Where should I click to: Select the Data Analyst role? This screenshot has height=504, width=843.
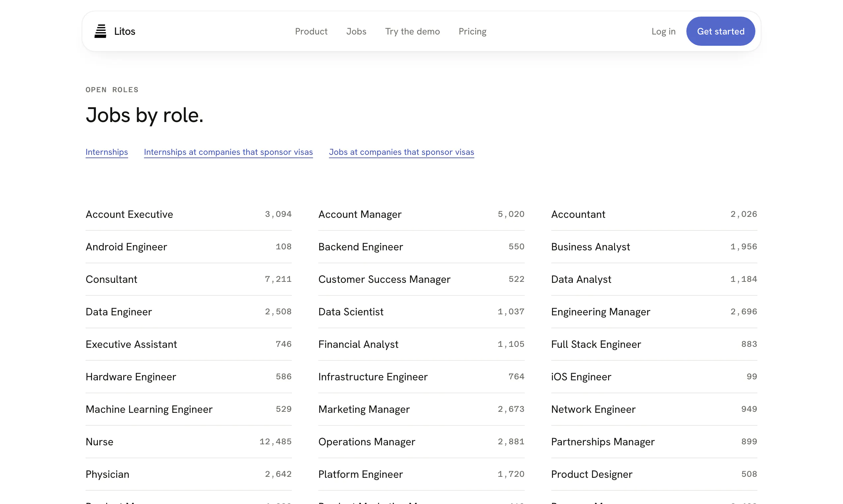654,280
